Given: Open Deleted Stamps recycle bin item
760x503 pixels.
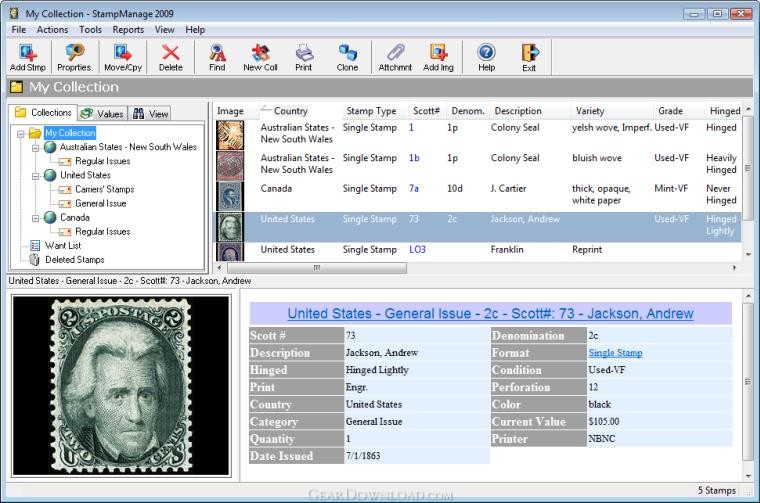Looking at the screenshot, I should point(35,260).
